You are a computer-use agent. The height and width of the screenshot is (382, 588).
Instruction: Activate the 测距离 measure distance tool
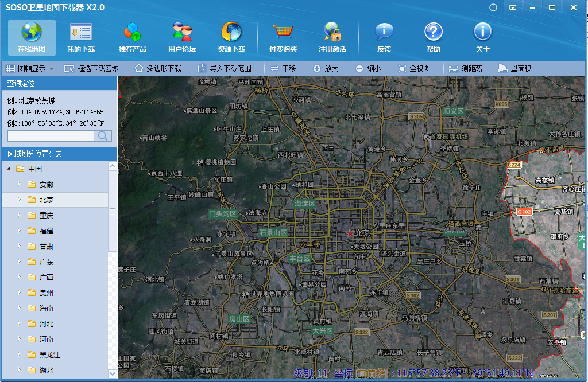click(x=465, y=68)
